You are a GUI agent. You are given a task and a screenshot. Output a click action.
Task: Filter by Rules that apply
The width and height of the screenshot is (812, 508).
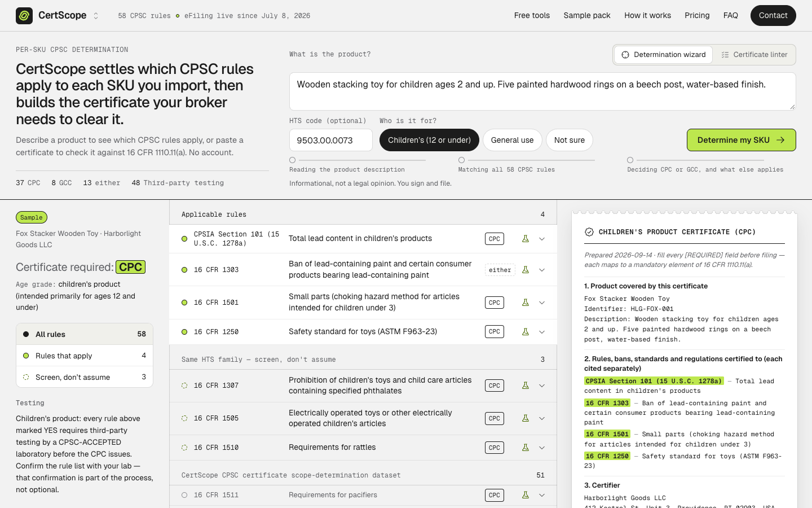pos(85,356)
